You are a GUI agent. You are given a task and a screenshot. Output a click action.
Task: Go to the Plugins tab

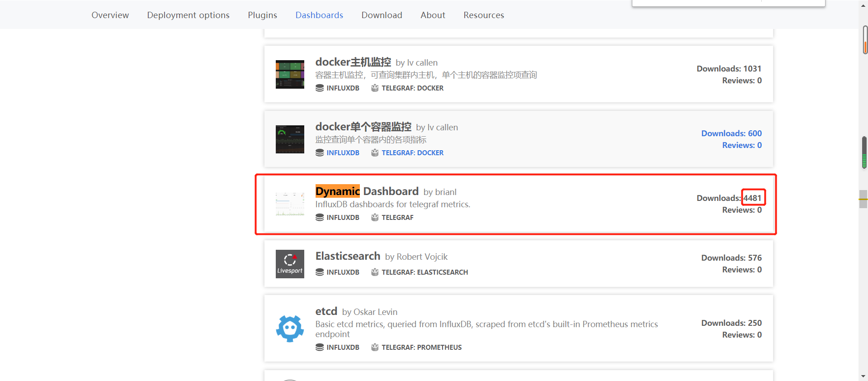pos(262,15)
